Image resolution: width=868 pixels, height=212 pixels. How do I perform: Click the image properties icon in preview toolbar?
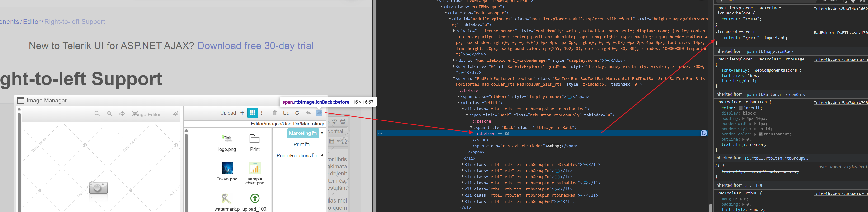[175, 114]
